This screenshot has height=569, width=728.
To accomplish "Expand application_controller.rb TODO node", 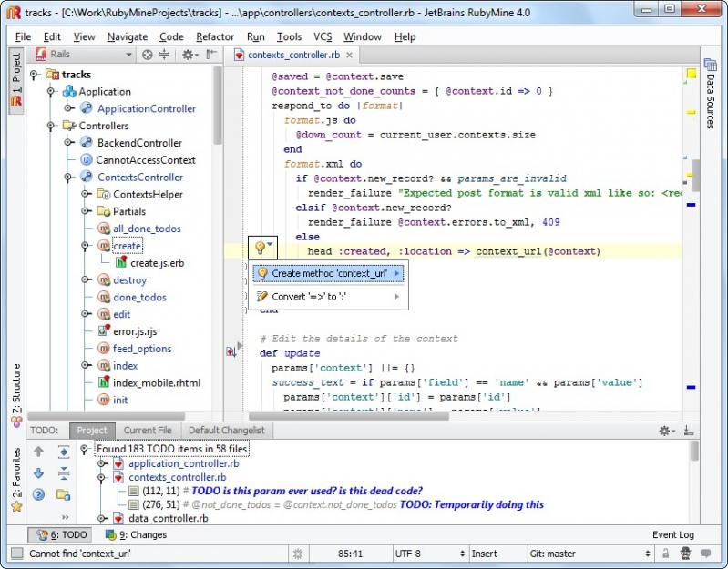I will pos(102,463).
